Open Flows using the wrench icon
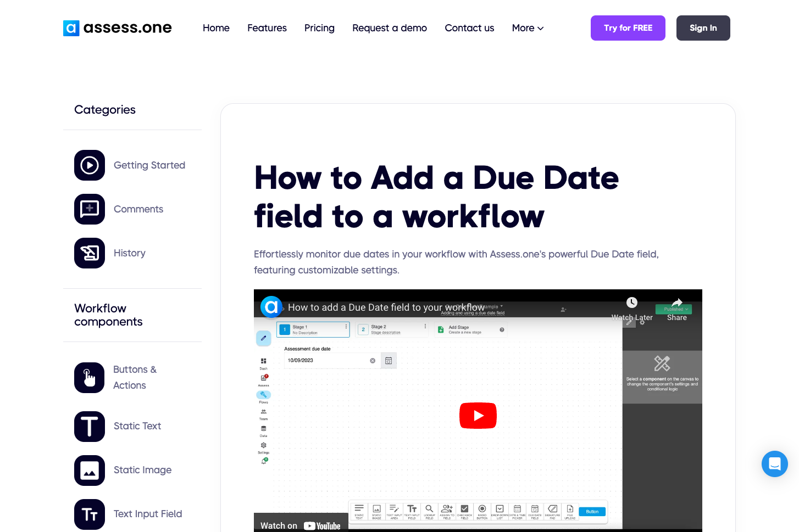The image size is (799, 532). click(264, 394)
